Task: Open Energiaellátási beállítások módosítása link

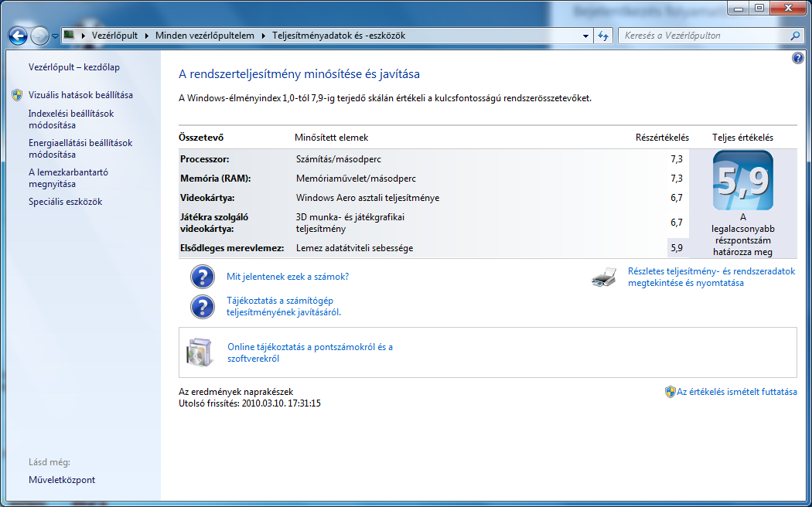Action: click(x=80, y=148)
